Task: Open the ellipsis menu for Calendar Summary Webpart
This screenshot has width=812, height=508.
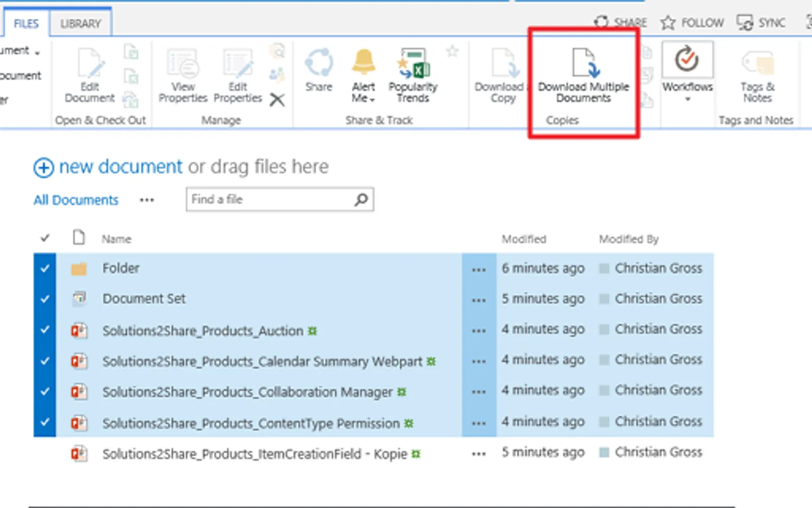Action: 479,362
